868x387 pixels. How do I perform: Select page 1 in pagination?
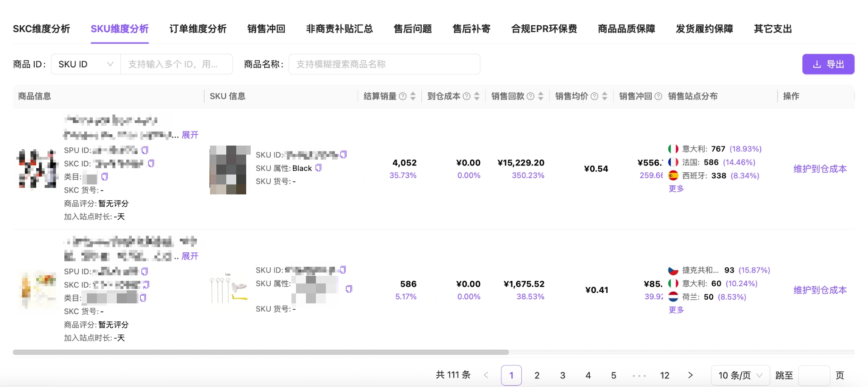(x=511, y=375)
